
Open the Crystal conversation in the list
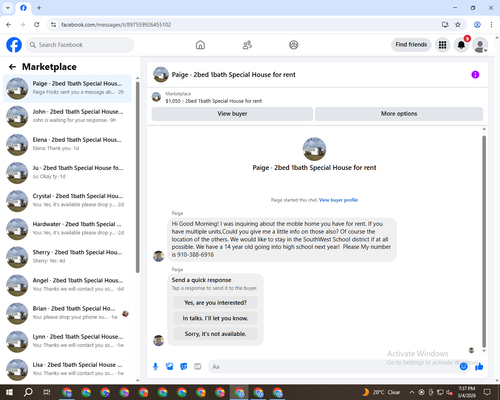coord(67,201)
